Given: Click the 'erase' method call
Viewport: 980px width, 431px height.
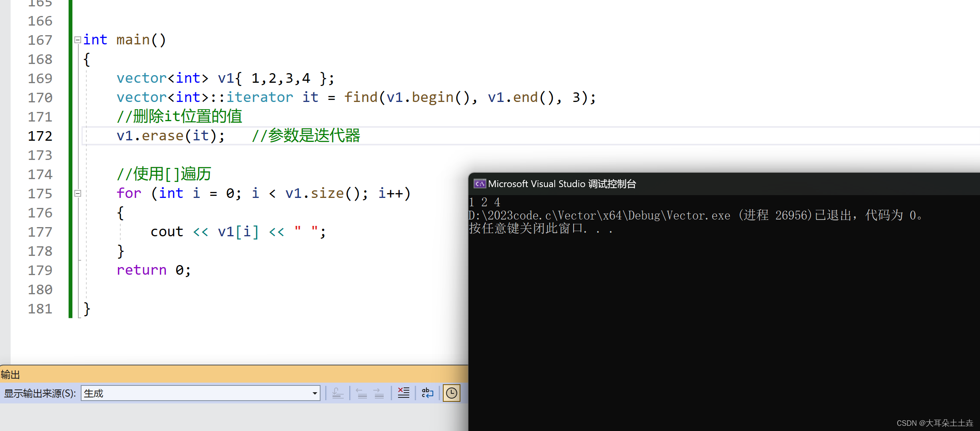Looking at the screenshot, I should pos(163,136).
